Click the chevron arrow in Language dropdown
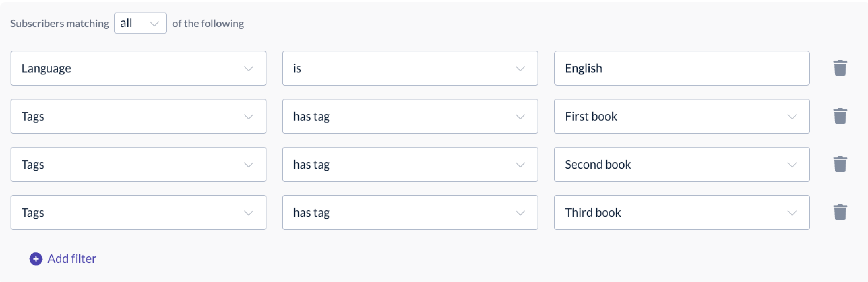 tap(249, 69)
